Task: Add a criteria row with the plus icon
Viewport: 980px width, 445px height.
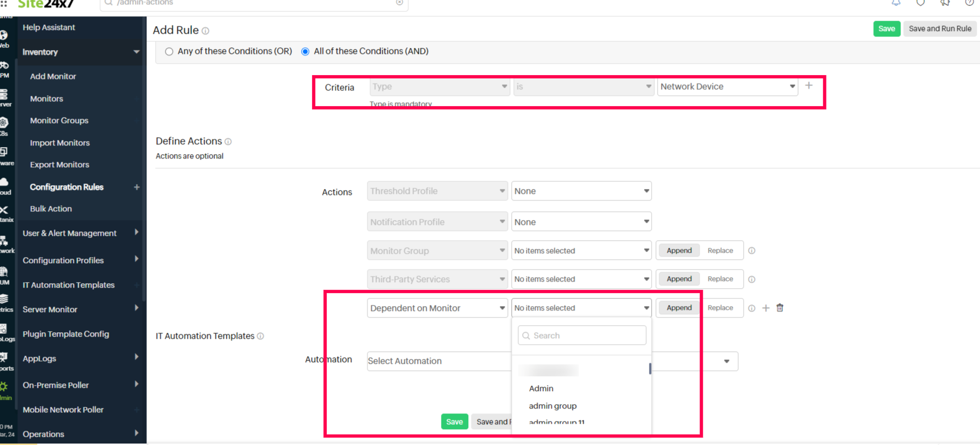Action: click(809, 86)
